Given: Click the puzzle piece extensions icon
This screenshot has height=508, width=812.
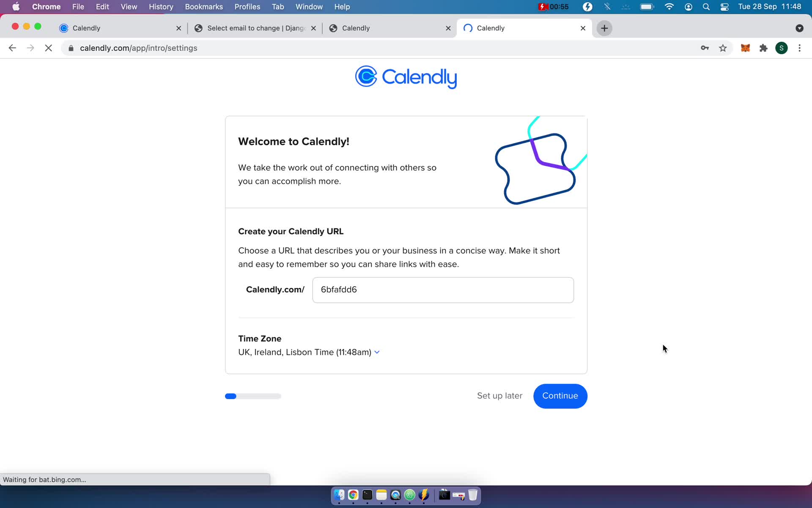Looking at the screenshot, I should coord(763,48).
